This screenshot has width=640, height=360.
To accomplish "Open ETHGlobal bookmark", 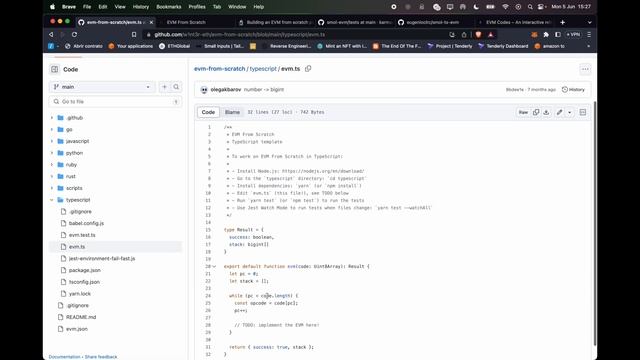I will click(175, 46).
